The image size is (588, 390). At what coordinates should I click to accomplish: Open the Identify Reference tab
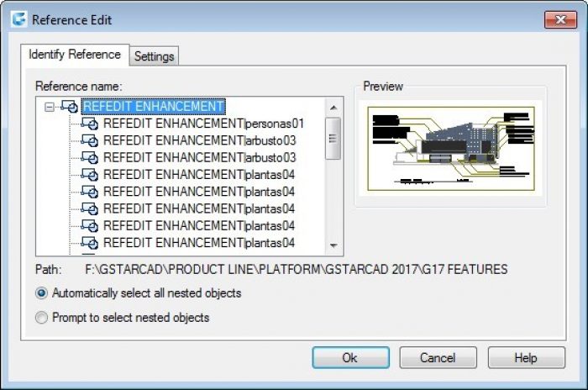(x=75, y=55)
